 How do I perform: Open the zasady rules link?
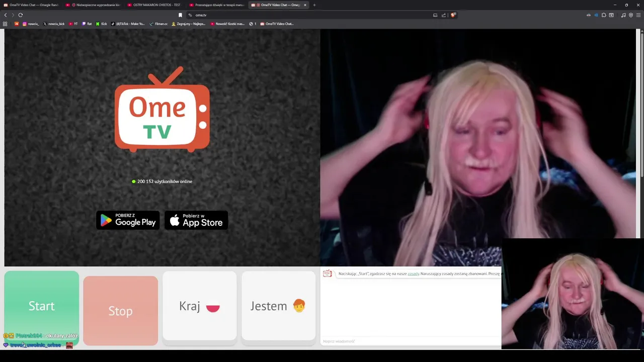[413, 274]
